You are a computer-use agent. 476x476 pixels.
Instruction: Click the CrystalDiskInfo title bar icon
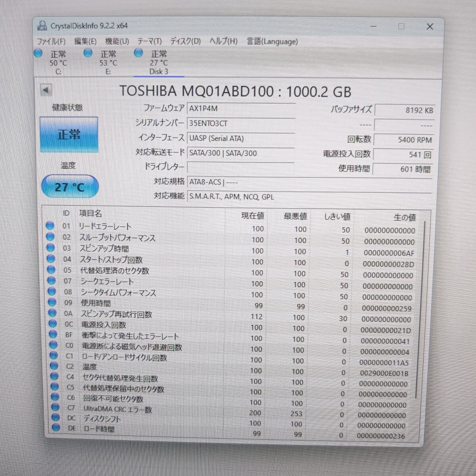point(42,26)
